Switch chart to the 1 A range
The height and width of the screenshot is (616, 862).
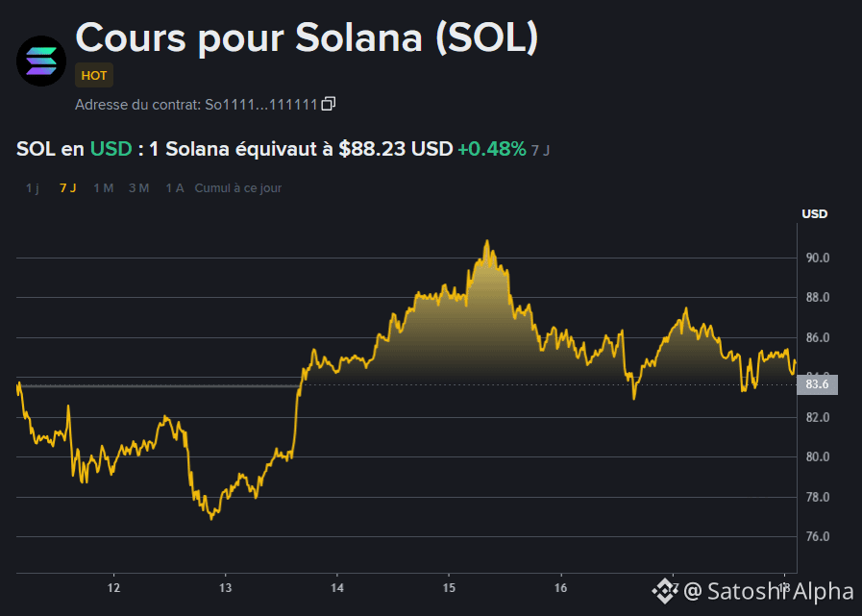(175, 188)
